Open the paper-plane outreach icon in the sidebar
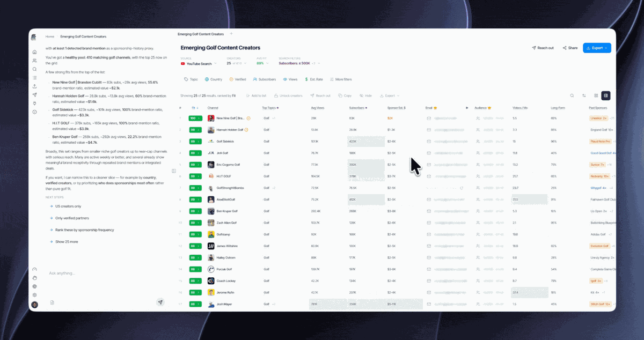Image resolution: width=644 pixels, height=340 pixels. tap(34, 95)
